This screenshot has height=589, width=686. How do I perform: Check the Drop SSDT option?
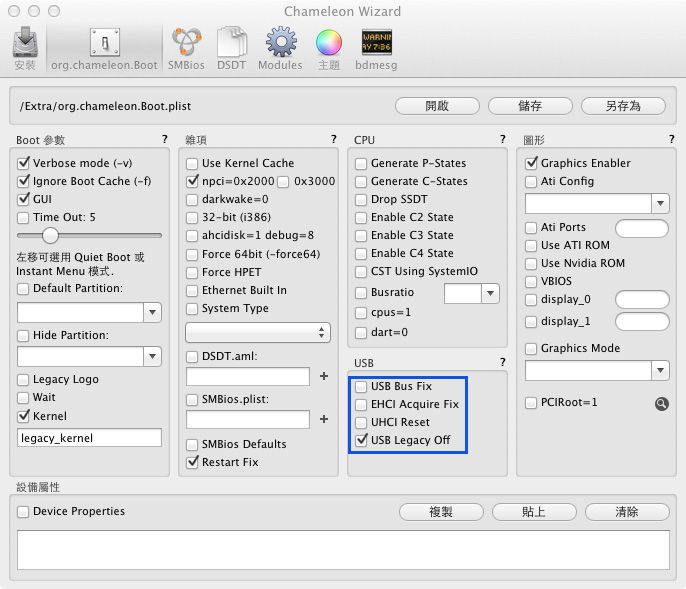pos(360,200)
